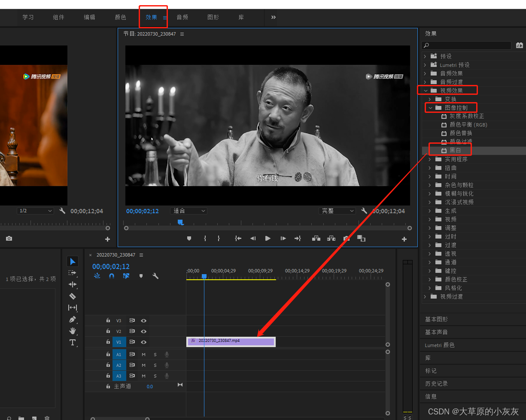
Task: Solo audio track A2
Action: (x=155, y=365)
